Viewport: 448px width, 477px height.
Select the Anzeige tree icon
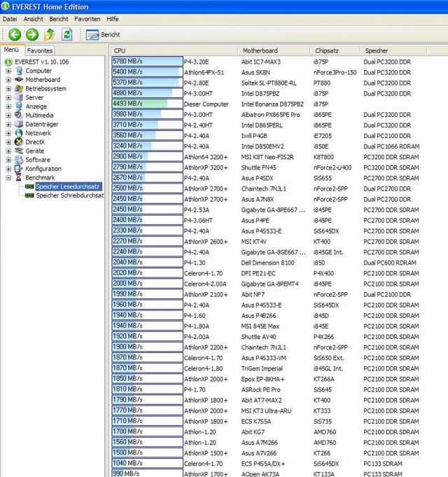click(x=19, y=106)
